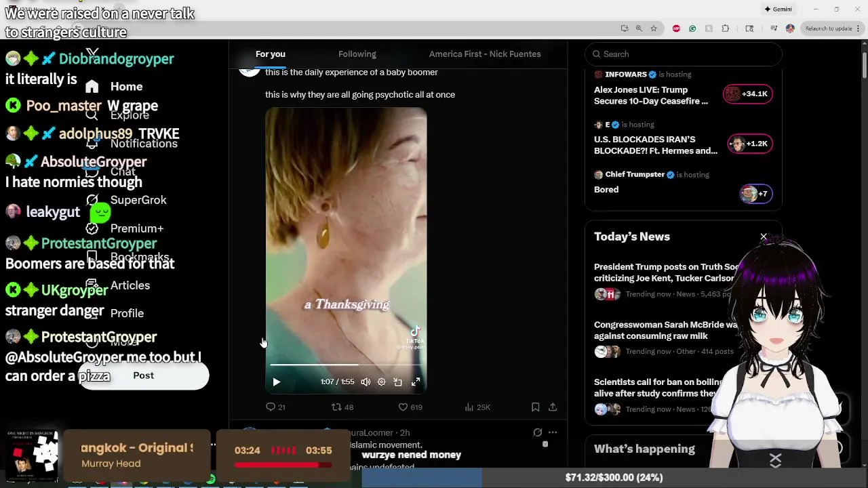Image resolution: width=868 pixels, height=488 pixels.
Task: Close the Today's News panel
Action: point(764,237)
